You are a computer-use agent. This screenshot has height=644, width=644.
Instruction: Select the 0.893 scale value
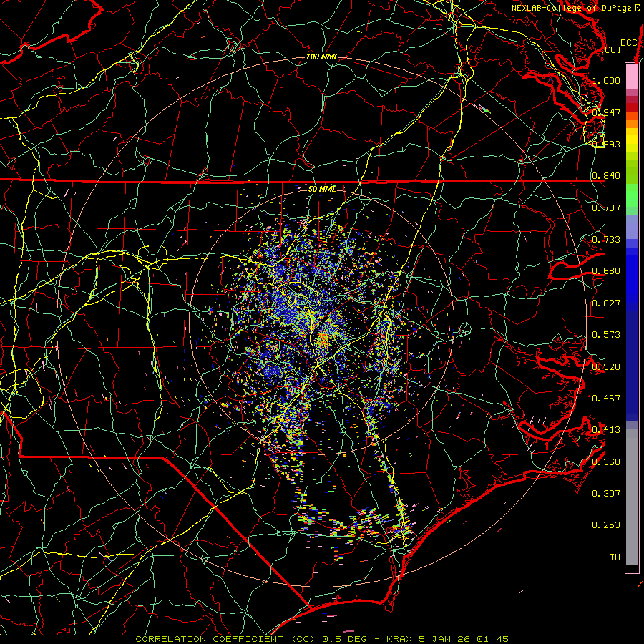606,144
